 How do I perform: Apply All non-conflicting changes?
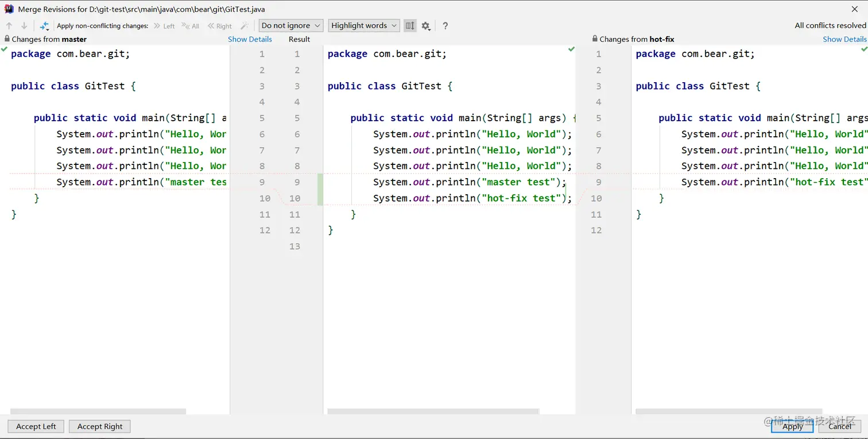191,26
